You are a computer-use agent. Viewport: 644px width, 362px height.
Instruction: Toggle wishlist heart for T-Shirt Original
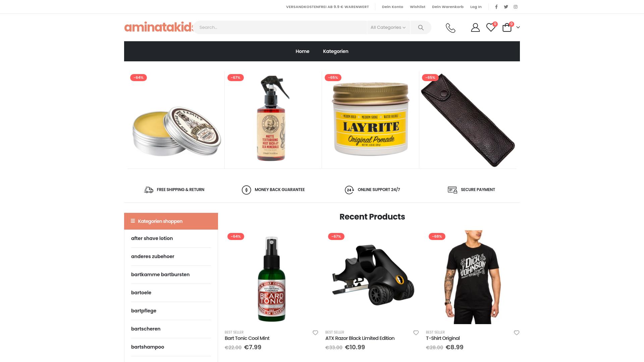pyautogui.click(x=517, y=333)
